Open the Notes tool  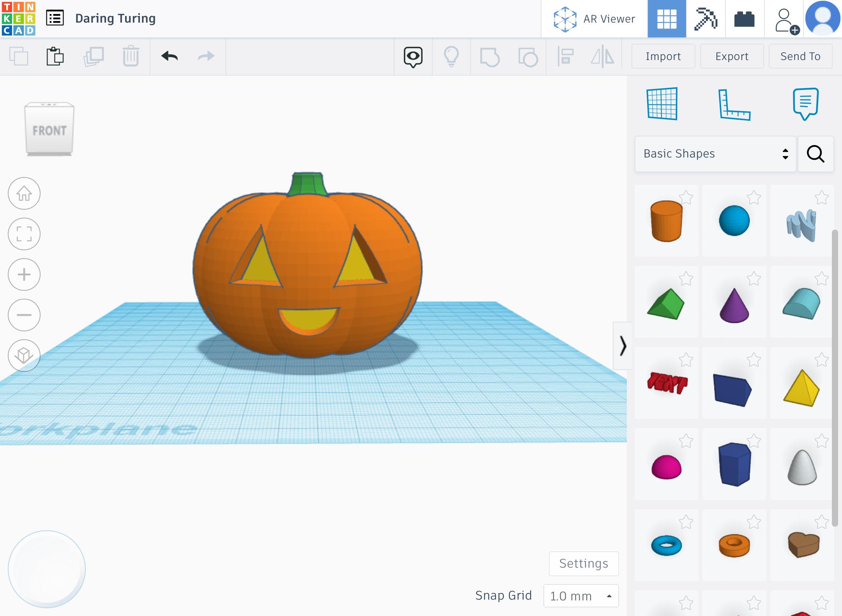[x=805, y=104]
